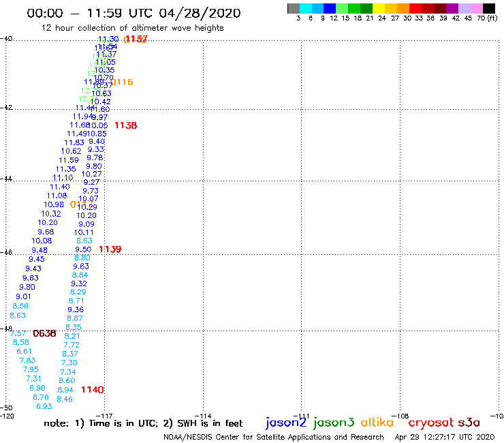The image size is (504, 443).
Task: Click the wave height value 9.73
Action: 91,191
